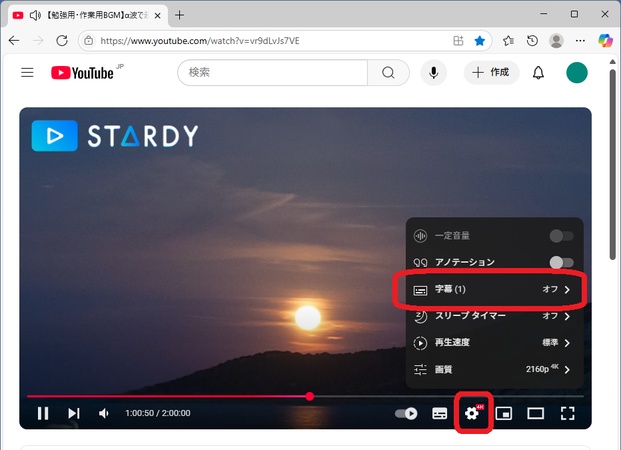Switch to miniplayer mode

point(504,414)
